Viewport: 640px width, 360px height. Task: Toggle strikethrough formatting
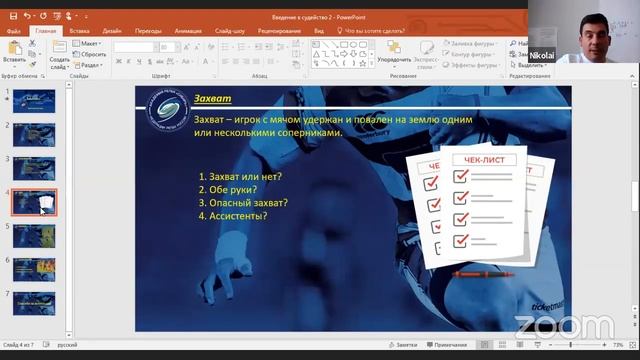pos(160,62)
